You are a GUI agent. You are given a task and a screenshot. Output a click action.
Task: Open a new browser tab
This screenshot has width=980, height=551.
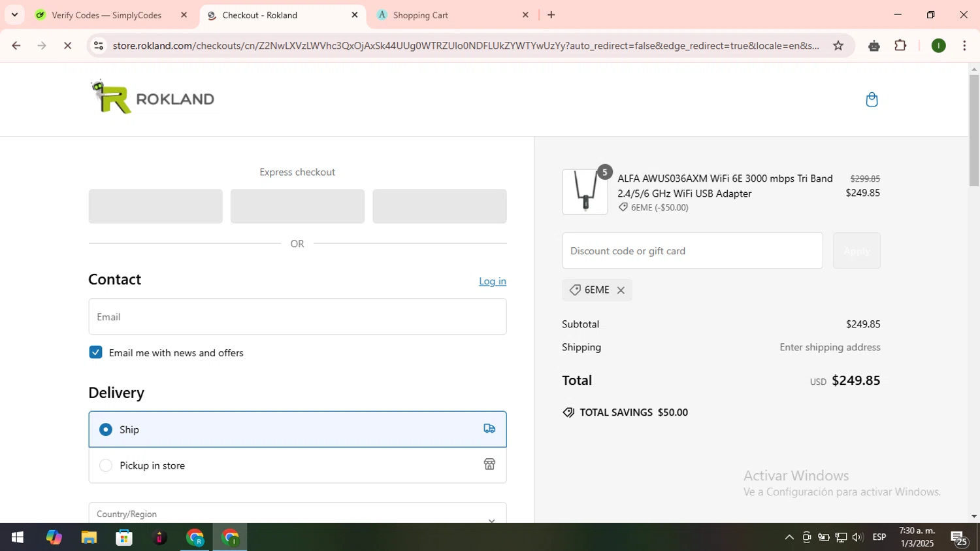[551, 14]
